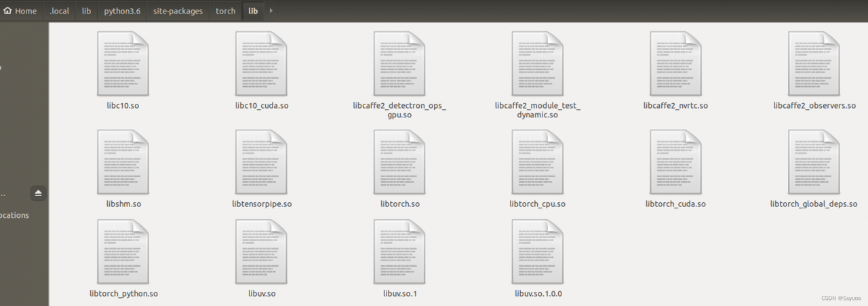Click the libtorch_cuda.so filename label
The height and width of the screenshot is (306, 868).
pos(675,204)
